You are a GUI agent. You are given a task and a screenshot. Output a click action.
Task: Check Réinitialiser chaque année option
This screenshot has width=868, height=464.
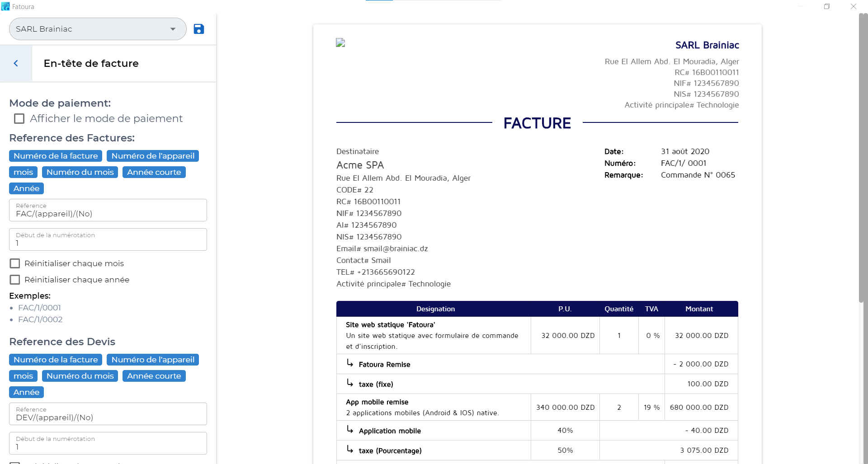click(15, 280)
